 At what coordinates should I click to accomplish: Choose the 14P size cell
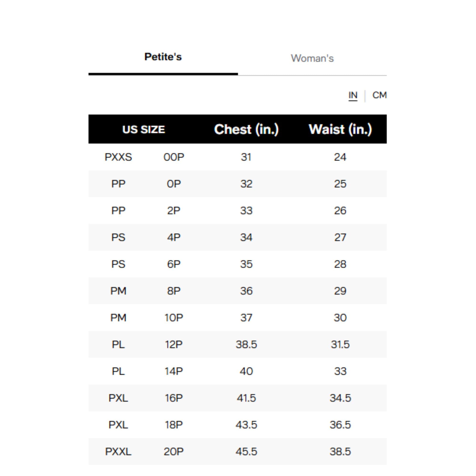174,371
